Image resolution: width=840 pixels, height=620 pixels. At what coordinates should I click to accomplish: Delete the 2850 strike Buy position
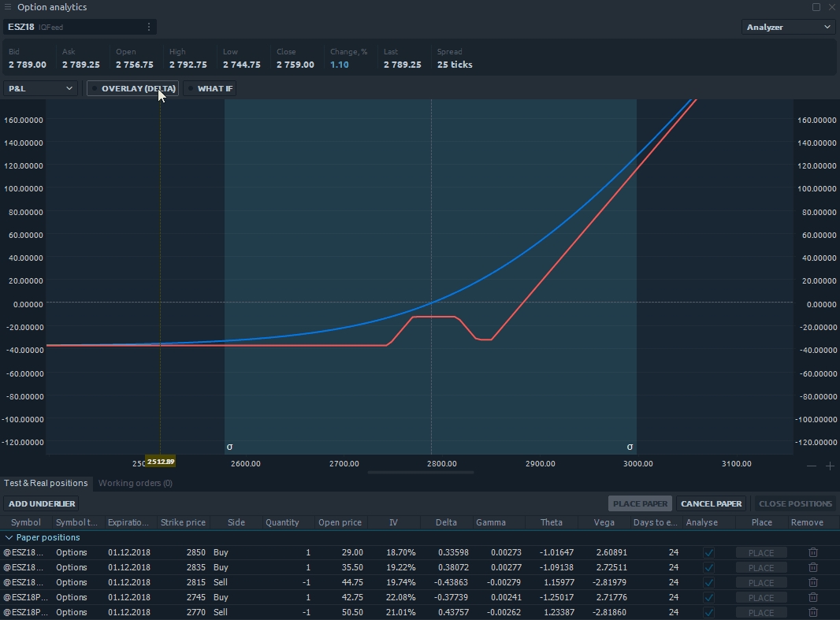pos(812,552)
